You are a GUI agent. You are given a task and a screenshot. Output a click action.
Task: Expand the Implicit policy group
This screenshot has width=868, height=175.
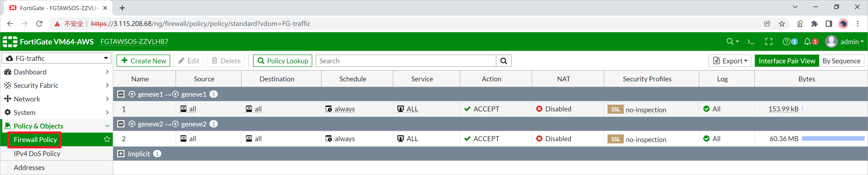(x=121, y=154)
